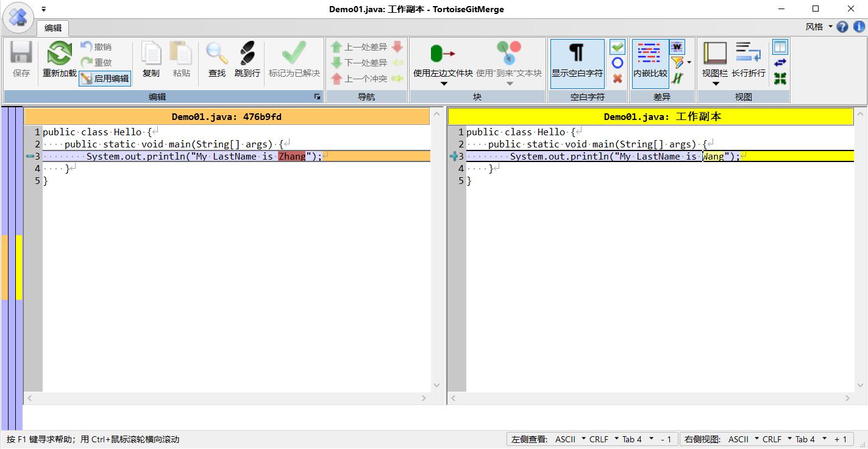This screenshot has width=868, height=449.
Task: Click the + 1 status bar value
Action: pos(841,439)
